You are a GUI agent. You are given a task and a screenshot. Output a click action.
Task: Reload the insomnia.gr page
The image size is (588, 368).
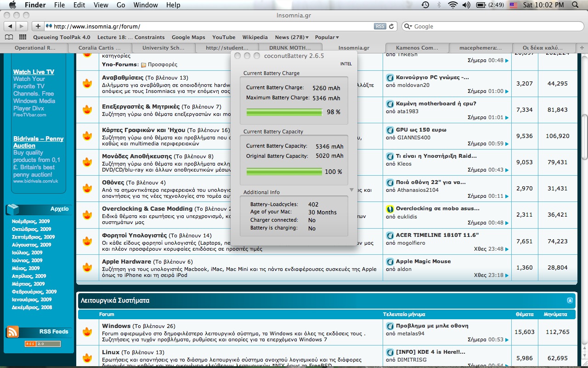[391, 26]
